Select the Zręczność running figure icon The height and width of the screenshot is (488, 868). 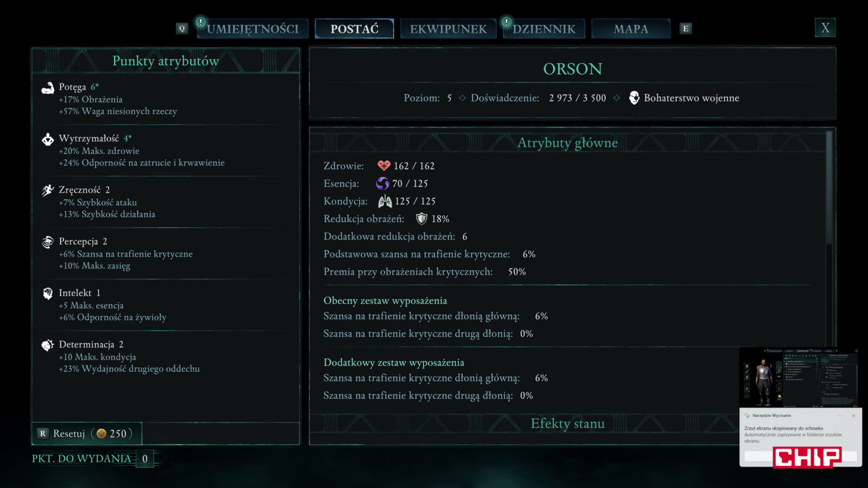48,190
